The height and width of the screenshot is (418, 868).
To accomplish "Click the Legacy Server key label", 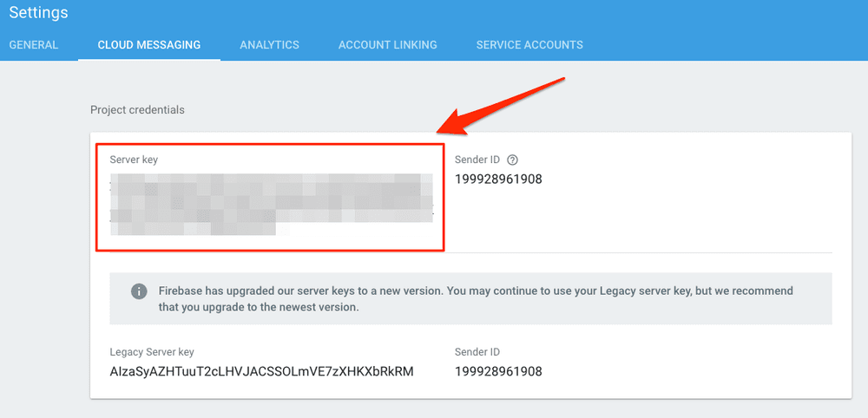I will pos(152,352).
